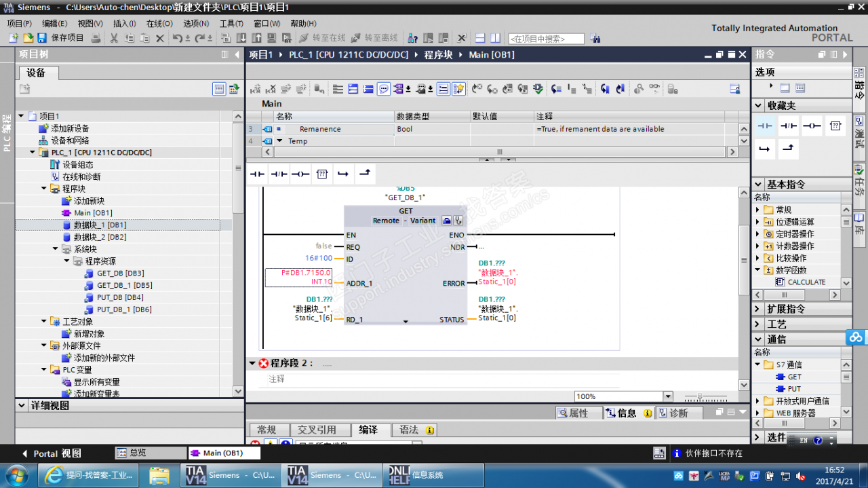Open Tools menu

click(x=231, y=23)
